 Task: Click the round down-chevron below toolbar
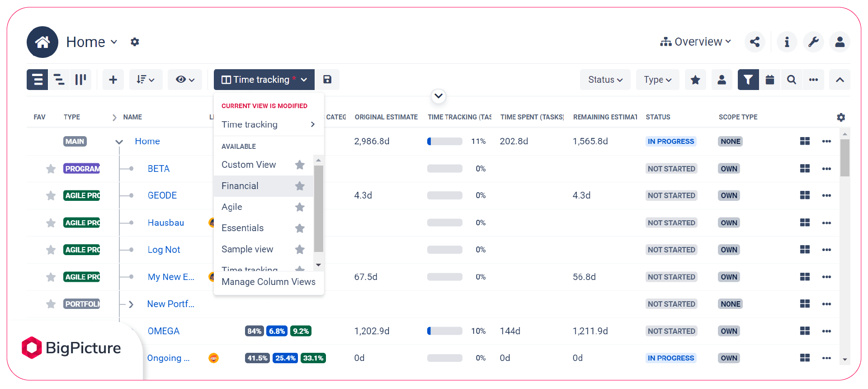[439, 96]
